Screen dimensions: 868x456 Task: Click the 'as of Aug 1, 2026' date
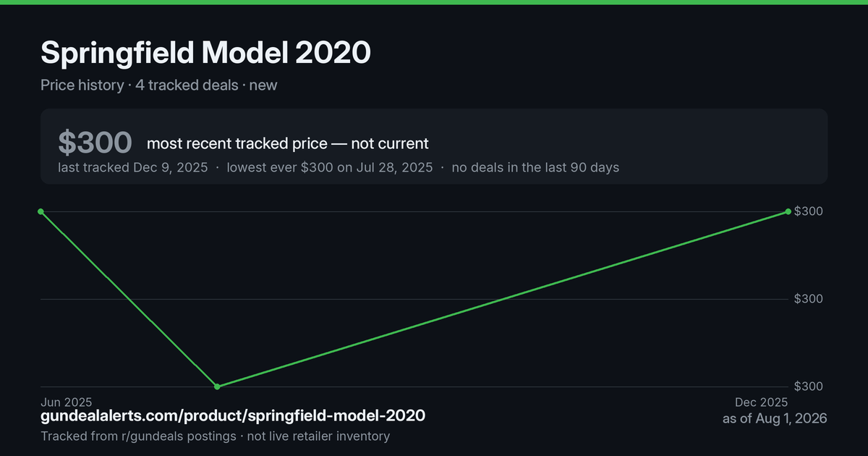775,418
